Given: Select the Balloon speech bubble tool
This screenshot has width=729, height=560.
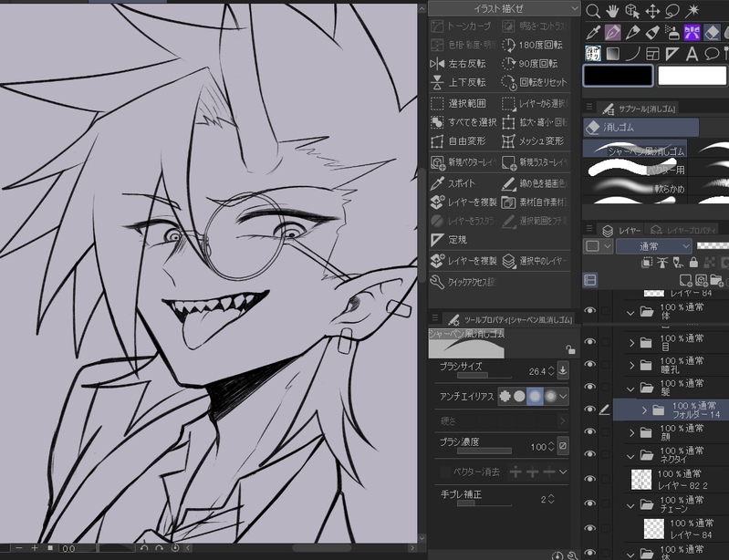Looking at the screenshot, I should click(712, 54).
